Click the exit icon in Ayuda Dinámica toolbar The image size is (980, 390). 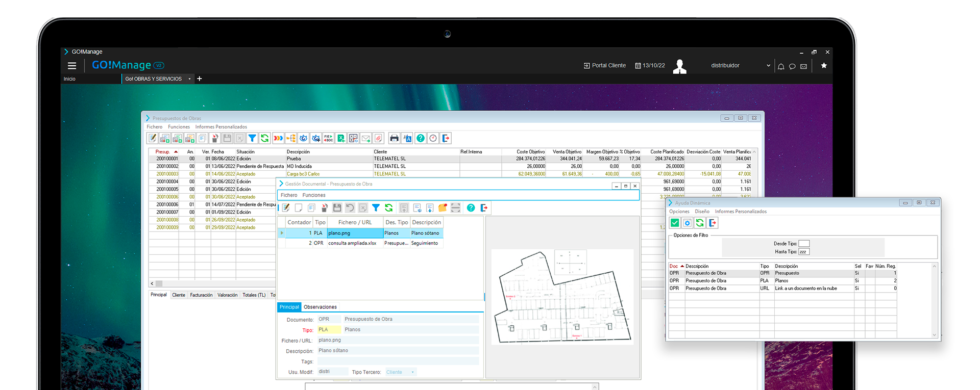click(x=713, y=223)
